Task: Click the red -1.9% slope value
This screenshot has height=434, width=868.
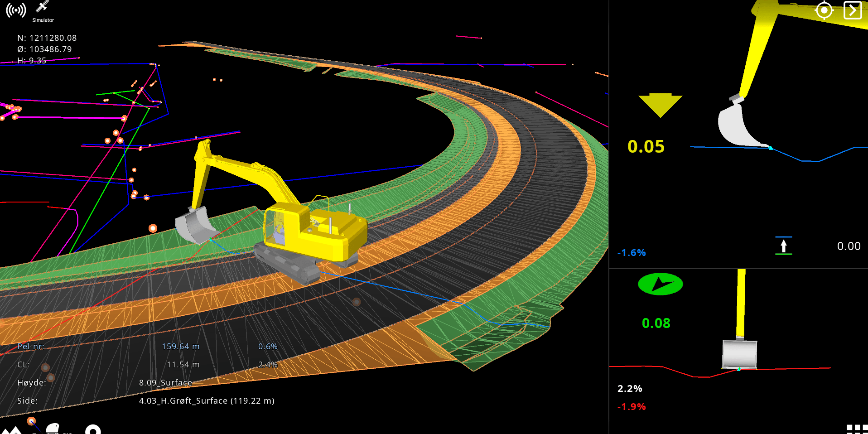Action: coord(632,407)
